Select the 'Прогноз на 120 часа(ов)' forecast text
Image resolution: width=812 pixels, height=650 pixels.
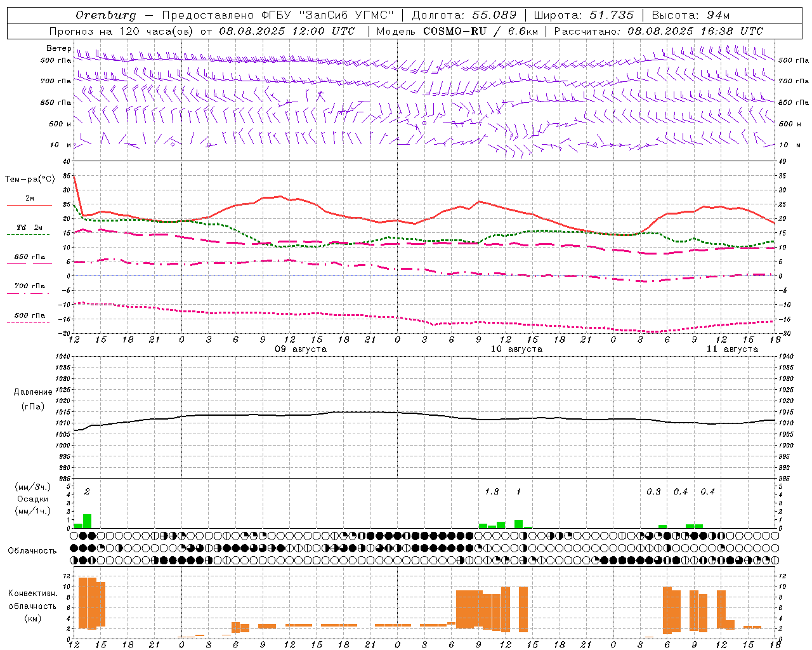[122, 31]
